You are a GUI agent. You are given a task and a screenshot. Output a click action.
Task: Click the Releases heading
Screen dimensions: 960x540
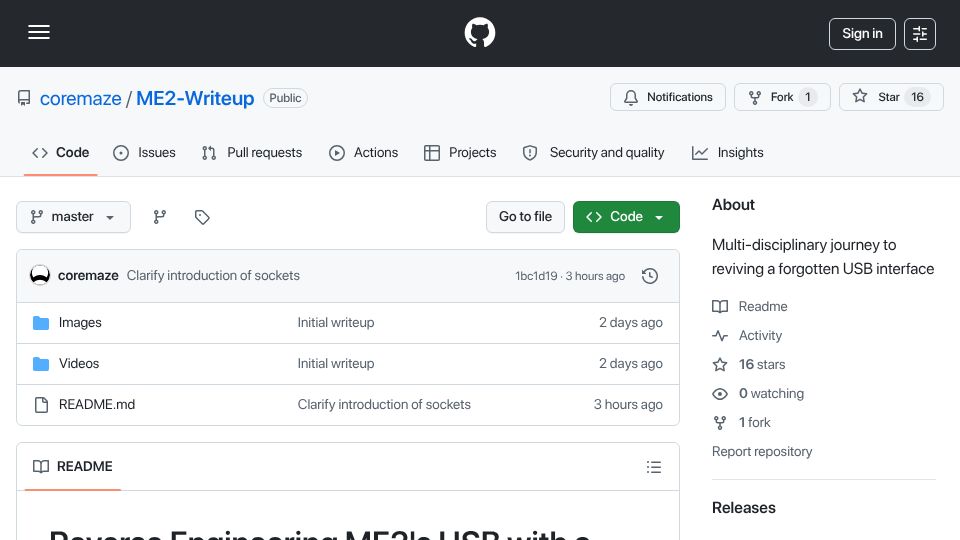(743, 508)
